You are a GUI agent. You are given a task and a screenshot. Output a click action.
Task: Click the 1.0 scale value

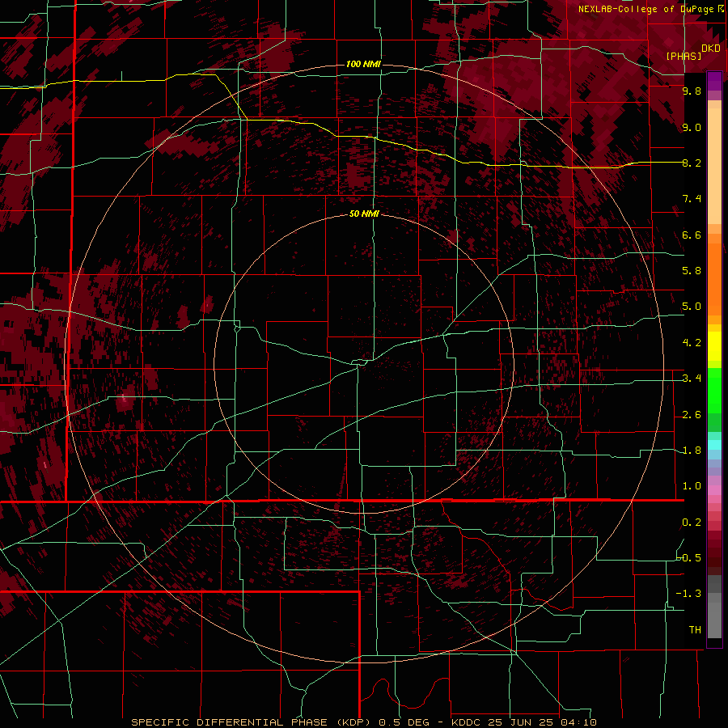coord(692,486)
